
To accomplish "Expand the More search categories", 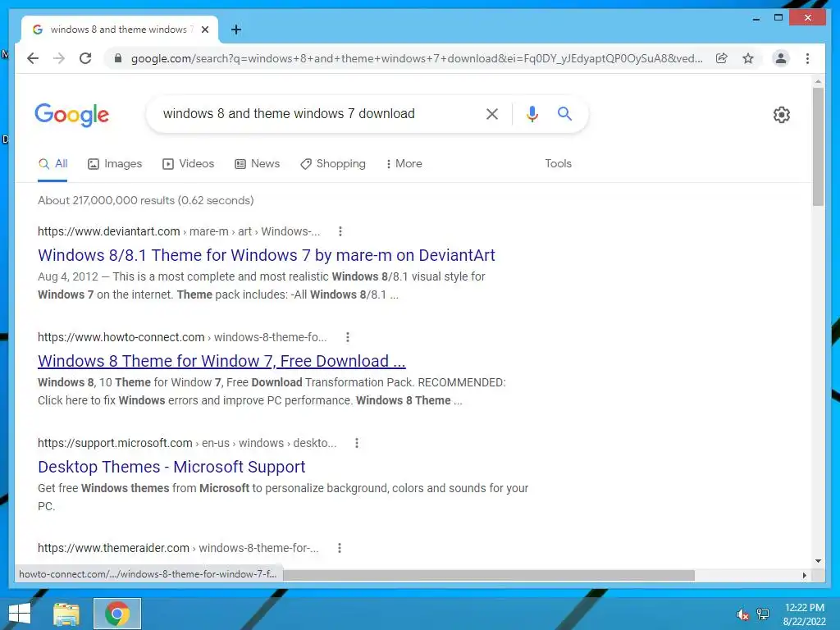I will pyautogui.click(x=404, y=164).
